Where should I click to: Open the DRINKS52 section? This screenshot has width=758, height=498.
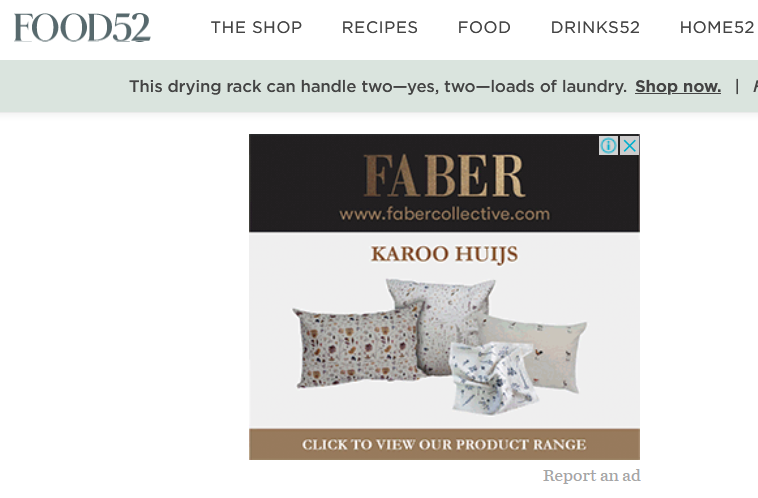pyautogui.click(x=595, y=27)
